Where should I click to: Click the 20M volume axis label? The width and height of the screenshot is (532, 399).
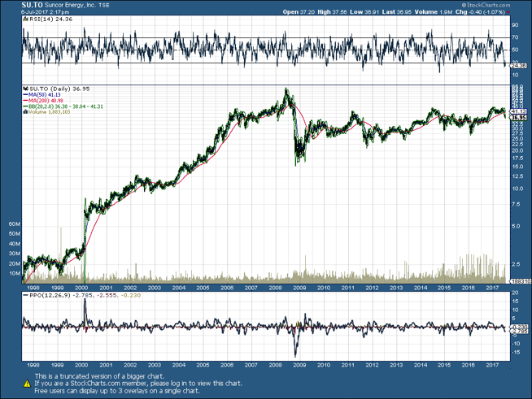point(15,264)
